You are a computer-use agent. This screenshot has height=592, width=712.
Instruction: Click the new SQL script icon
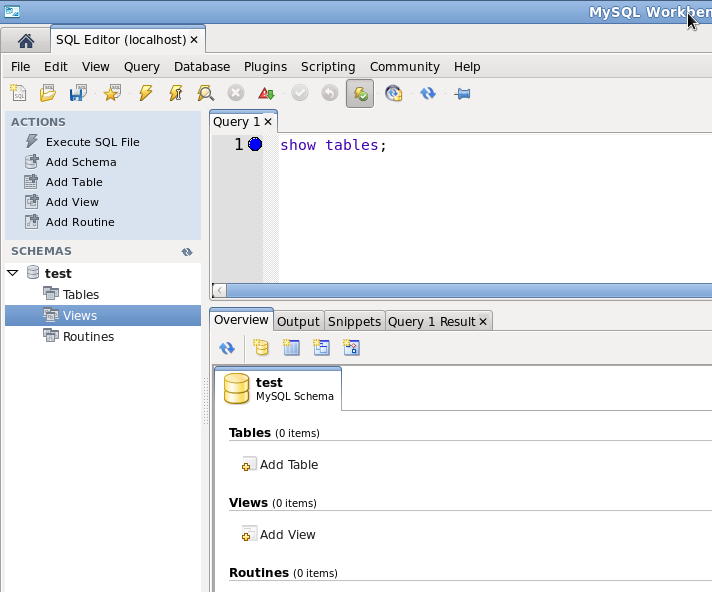coord(19,93)
